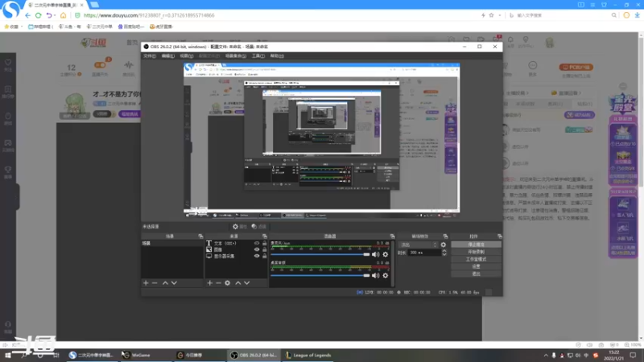Image resolution: width=644 pixels, height=362 pixels.
Task: Click the browser address bar URL
Action: tap(149, 15)
